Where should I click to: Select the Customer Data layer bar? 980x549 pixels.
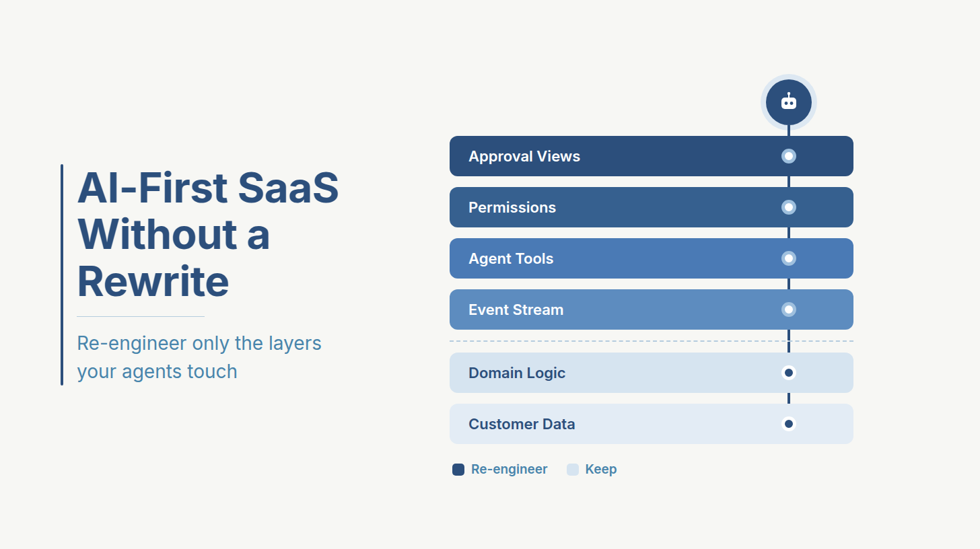coord(652,424)
